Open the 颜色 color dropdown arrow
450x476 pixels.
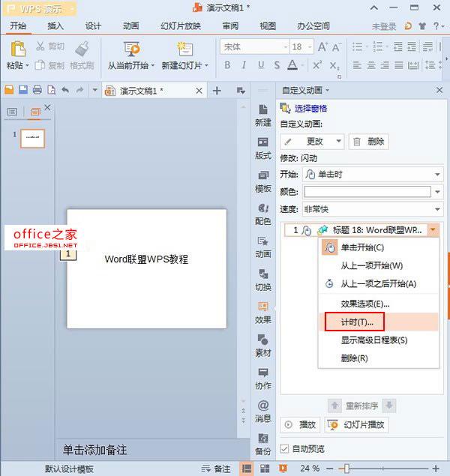tap(437, 192)
